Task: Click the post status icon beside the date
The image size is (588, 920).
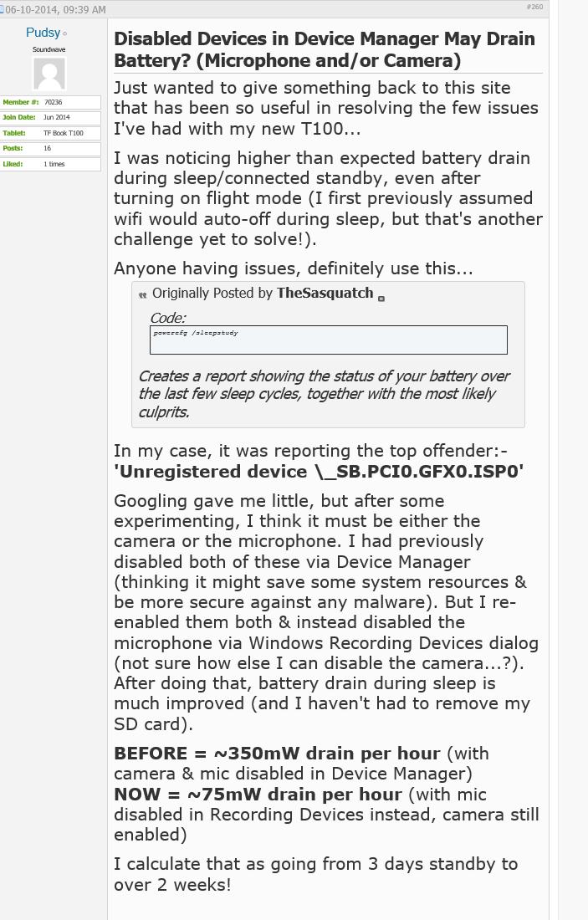Action: 2,9
